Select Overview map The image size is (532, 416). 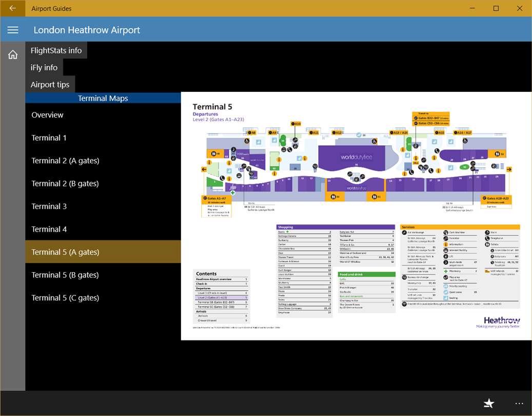pos(103,115)
